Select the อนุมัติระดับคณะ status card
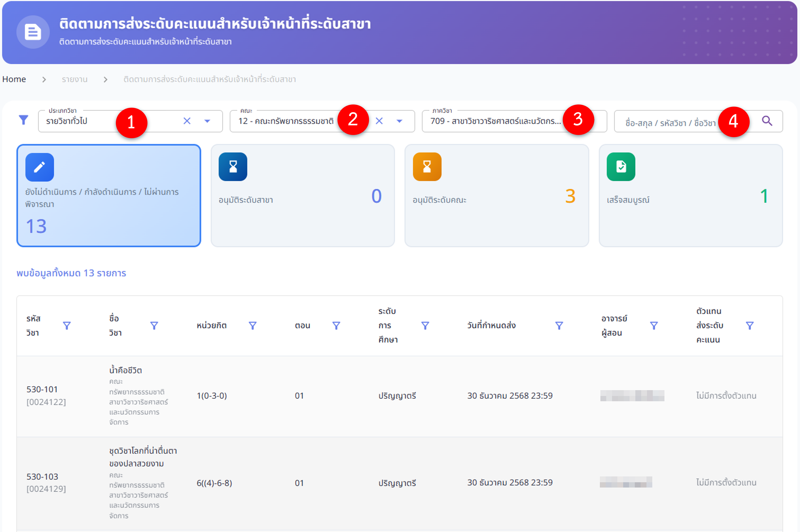This screenshot has width=800, height=532. click(496, 196)
